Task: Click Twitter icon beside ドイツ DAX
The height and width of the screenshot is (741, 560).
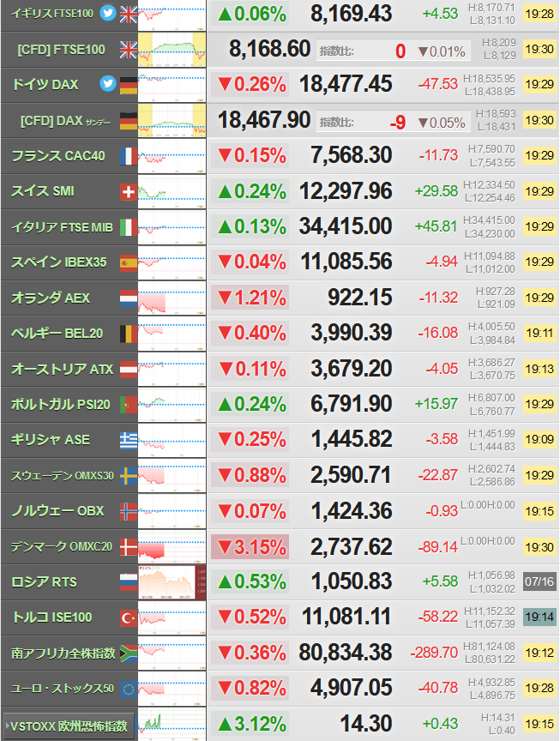Action: [x=108, y=84]
